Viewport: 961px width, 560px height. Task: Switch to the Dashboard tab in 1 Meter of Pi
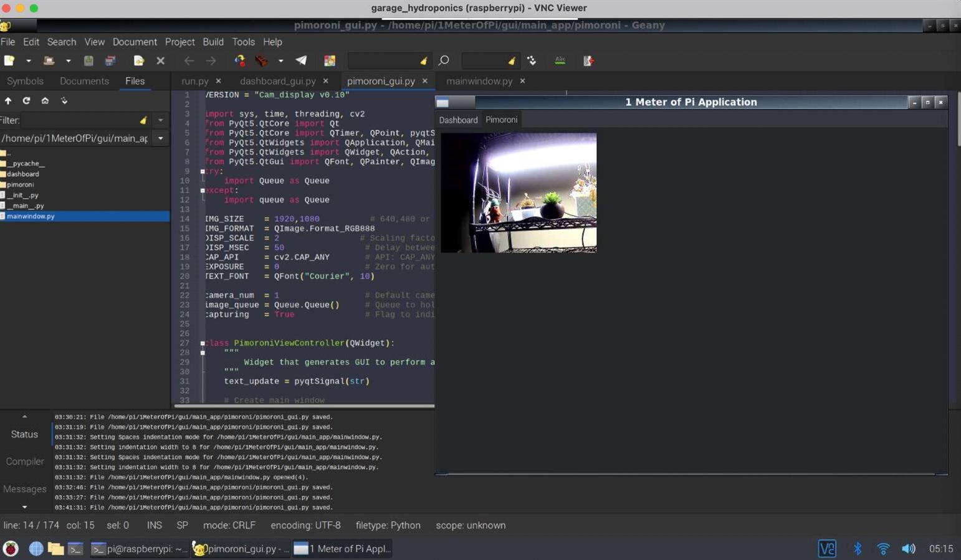pos(458,120)
